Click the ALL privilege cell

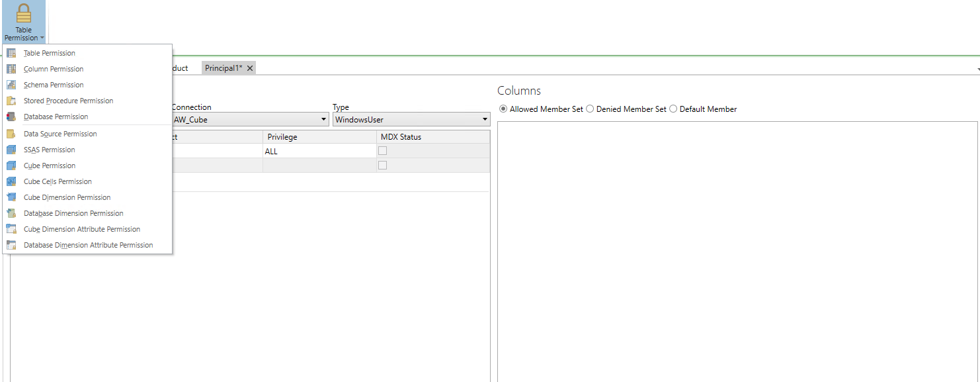[x=319, y=151]
